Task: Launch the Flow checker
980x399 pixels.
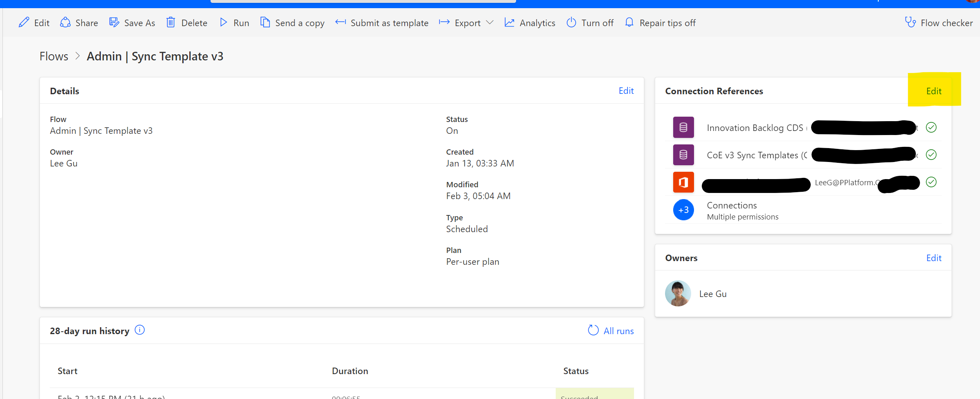Action: pyautogui.click(x=911, y=22)
